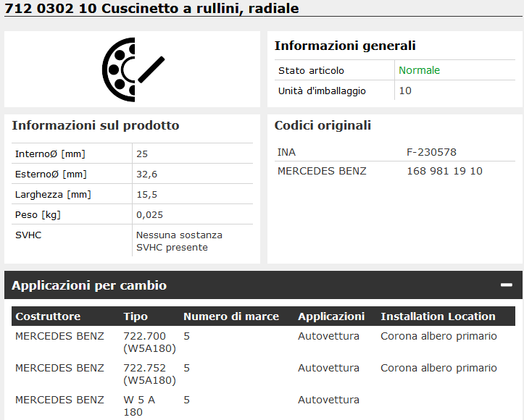Image resolution: width=524 pixels, height=420 pixels.
Task: Click the Tipo column header
Action: [x=136, y=316]
